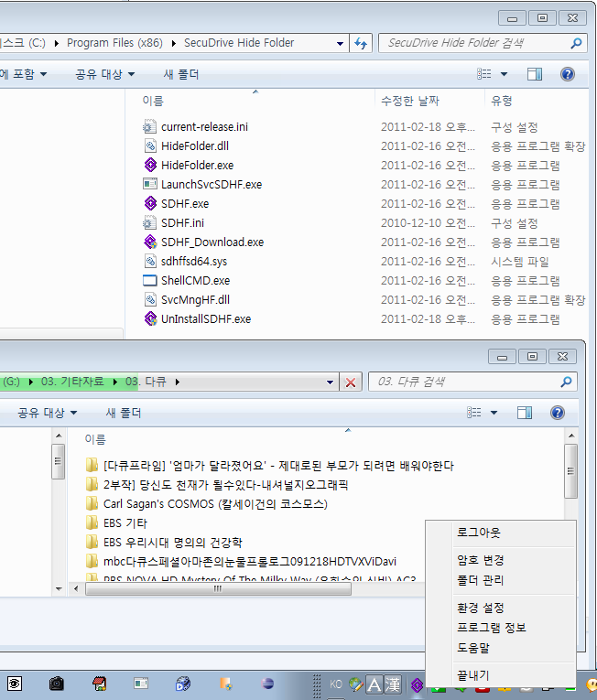Open view options dropdown in 03. 다큐 window

[x=494, y=413]
